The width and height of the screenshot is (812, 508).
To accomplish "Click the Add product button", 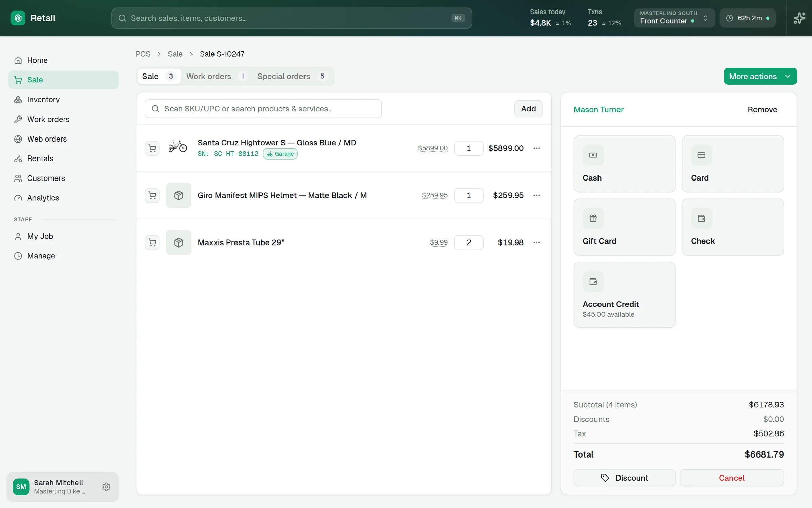I will tap(528, 109).
